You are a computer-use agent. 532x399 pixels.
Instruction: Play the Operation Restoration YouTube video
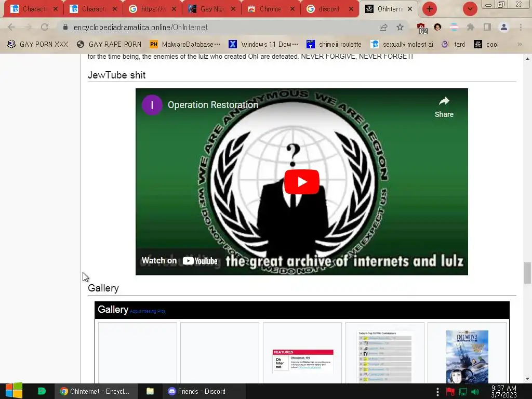click(301, 182)
